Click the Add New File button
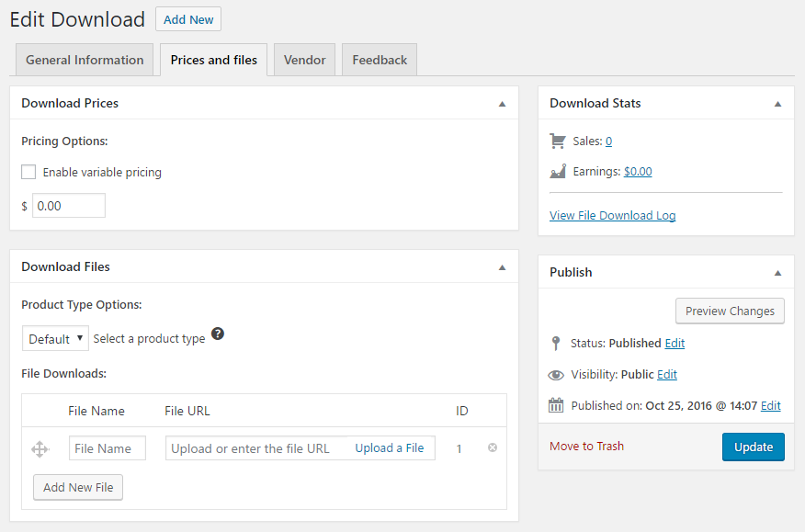 [78, 487]
